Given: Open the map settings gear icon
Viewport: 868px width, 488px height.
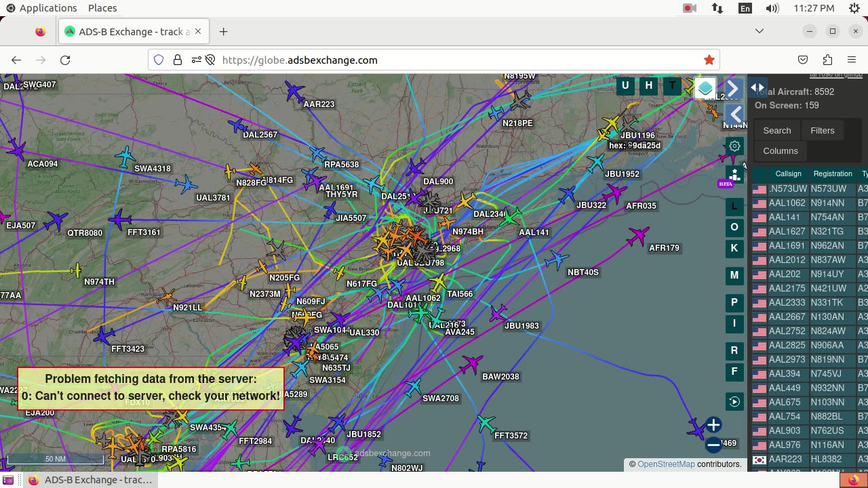Looking at the screenshot, I should pos(734,146).
